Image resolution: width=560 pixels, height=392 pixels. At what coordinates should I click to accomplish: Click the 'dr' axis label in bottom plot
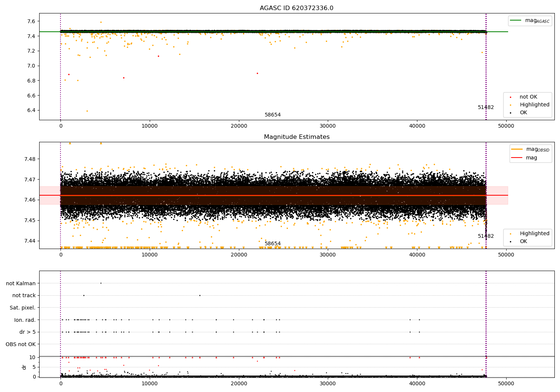[24, 367]
